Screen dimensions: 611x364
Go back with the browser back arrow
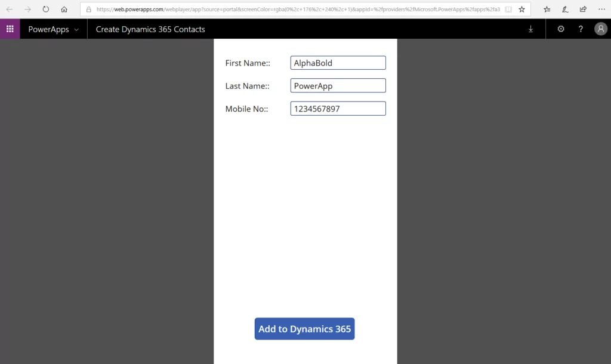click(x=10, y=10)
